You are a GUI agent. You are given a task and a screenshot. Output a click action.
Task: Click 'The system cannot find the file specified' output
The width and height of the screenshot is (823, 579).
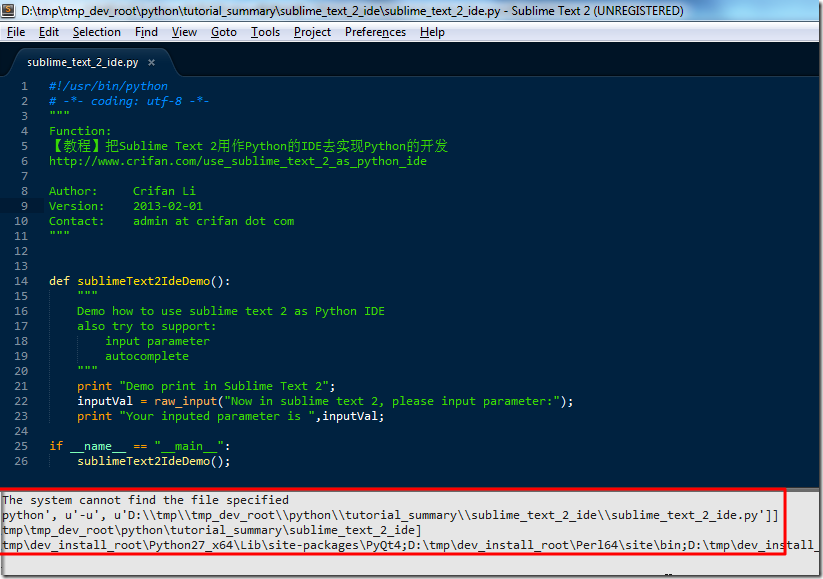(145, 500)
